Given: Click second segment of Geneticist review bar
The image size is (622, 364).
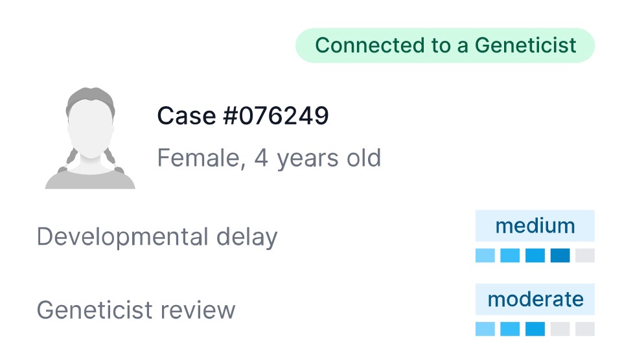Looking at the screenshot, I should 510,329.
